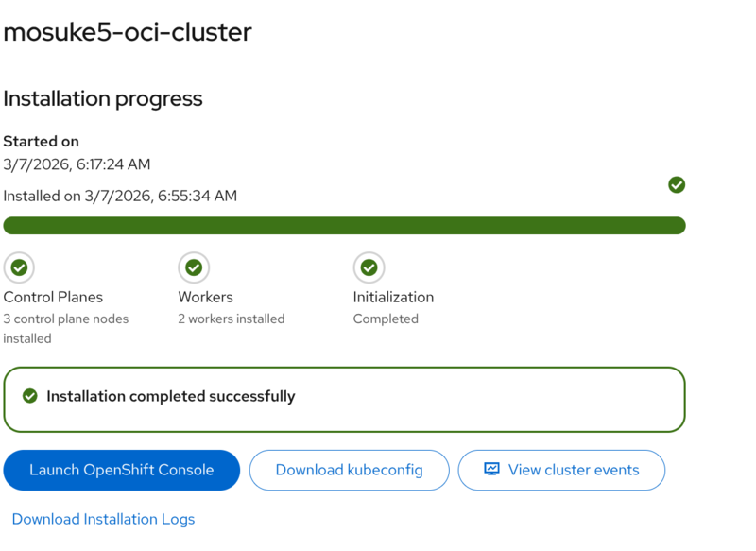Click the Workers step label

[x=205, y=297]
